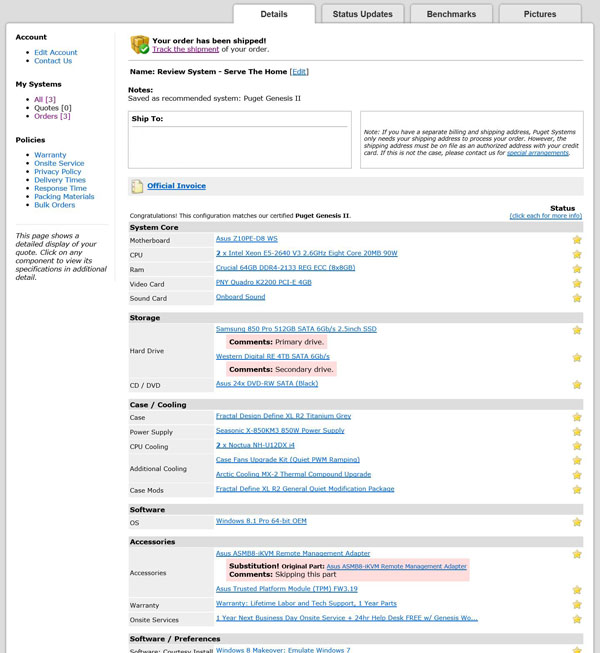Show Orders [3] in My Systems
This screenshot has width=600, height=653.
52,116
